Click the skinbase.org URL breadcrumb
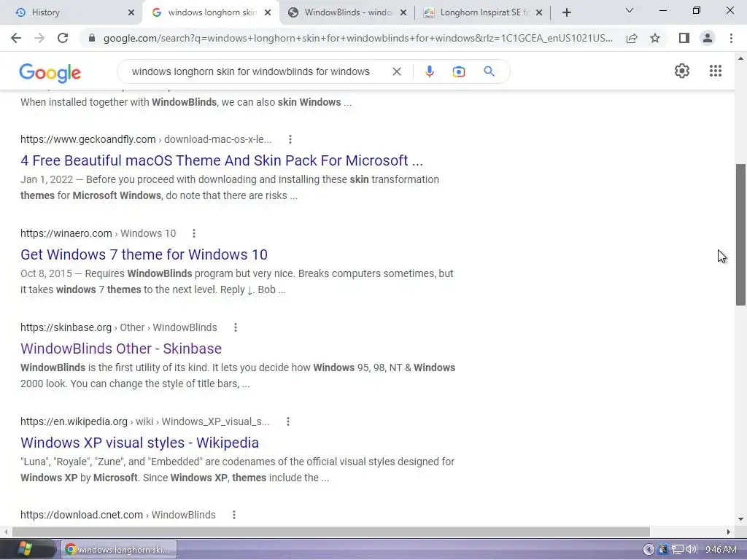 pyautogui.click(x=119, y=327)
